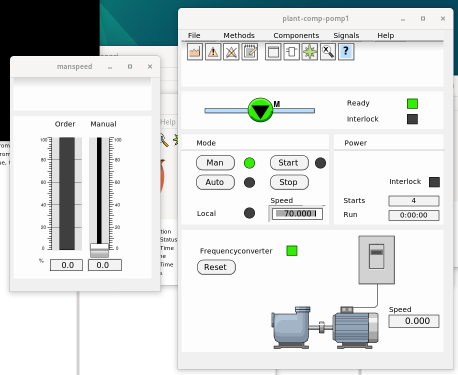Switch pump to Auto mode
This screenshot has height=375, width=458.
(215, 182)
